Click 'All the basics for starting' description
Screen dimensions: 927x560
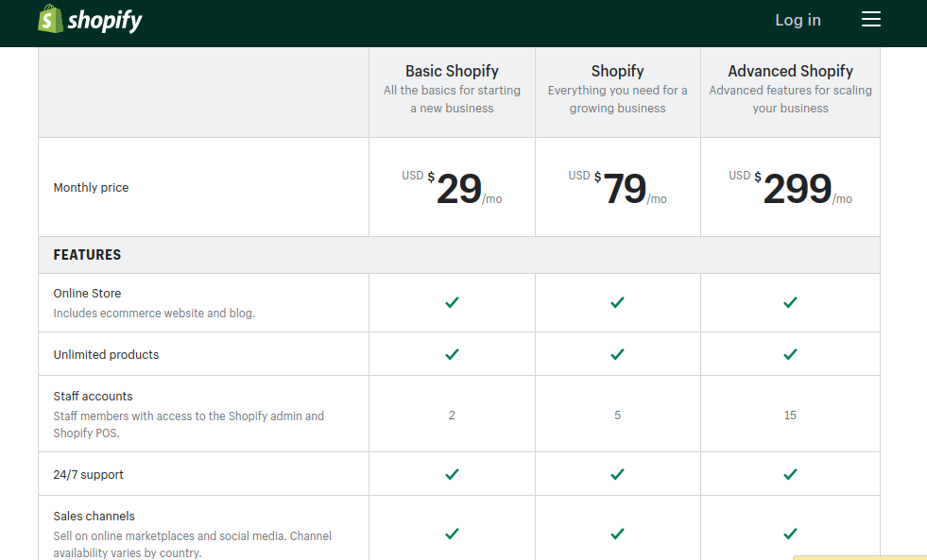pos(452,99)
